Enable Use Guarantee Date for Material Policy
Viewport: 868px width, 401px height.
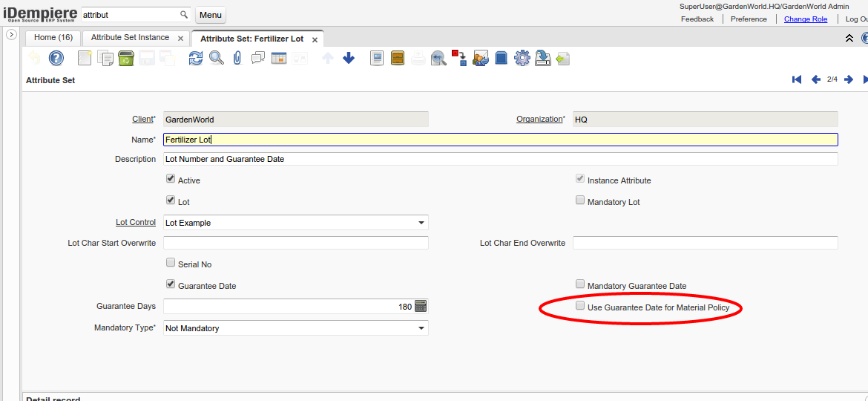pos(580,305)
